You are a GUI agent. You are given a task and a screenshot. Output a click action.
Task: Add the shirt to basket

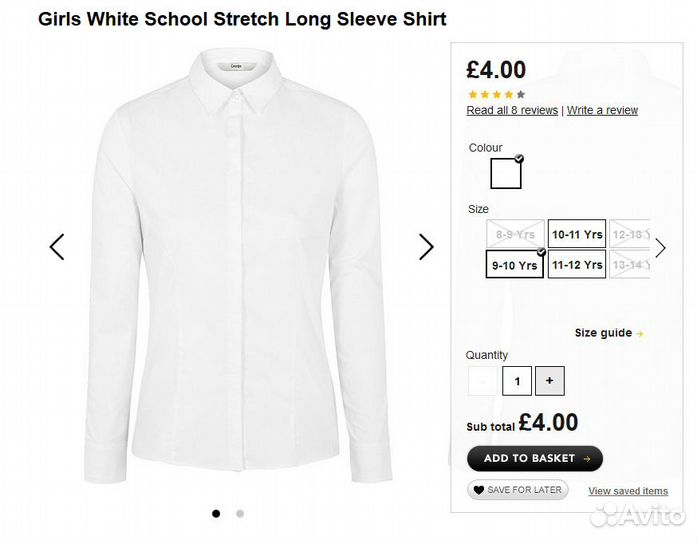click(534, 458)
